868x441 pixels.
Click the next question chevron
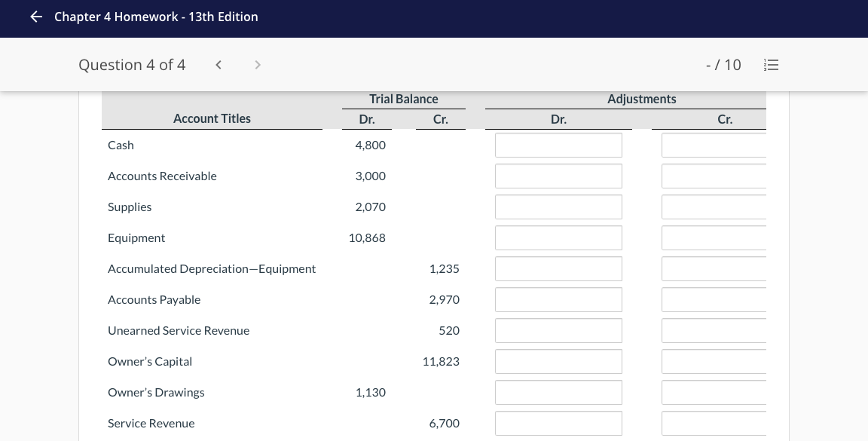tap(258, 65)
